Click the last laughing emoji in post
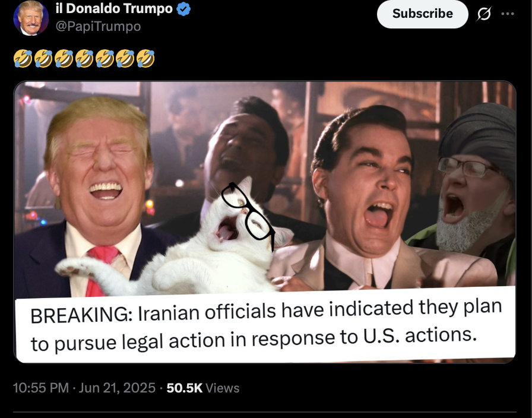This screenshot has width=532, height=418. pyautogui.click(x=145, y=58)
